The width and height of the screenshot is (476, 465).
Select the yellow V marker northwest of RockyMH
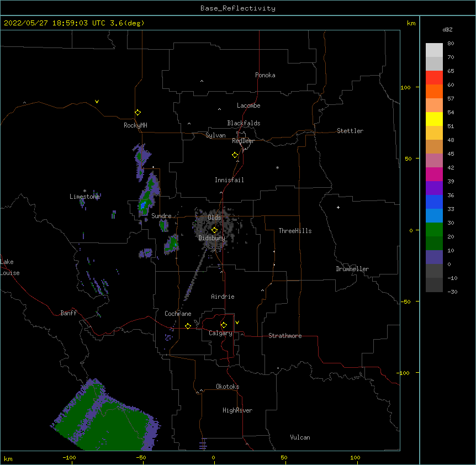(x=97, y=102)
